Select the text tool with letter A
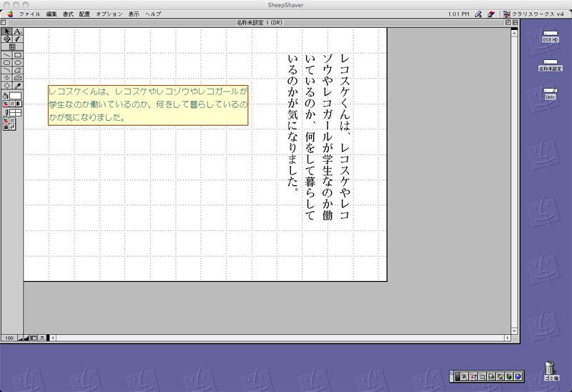This screenshot has height=392, width=572. 17,31
